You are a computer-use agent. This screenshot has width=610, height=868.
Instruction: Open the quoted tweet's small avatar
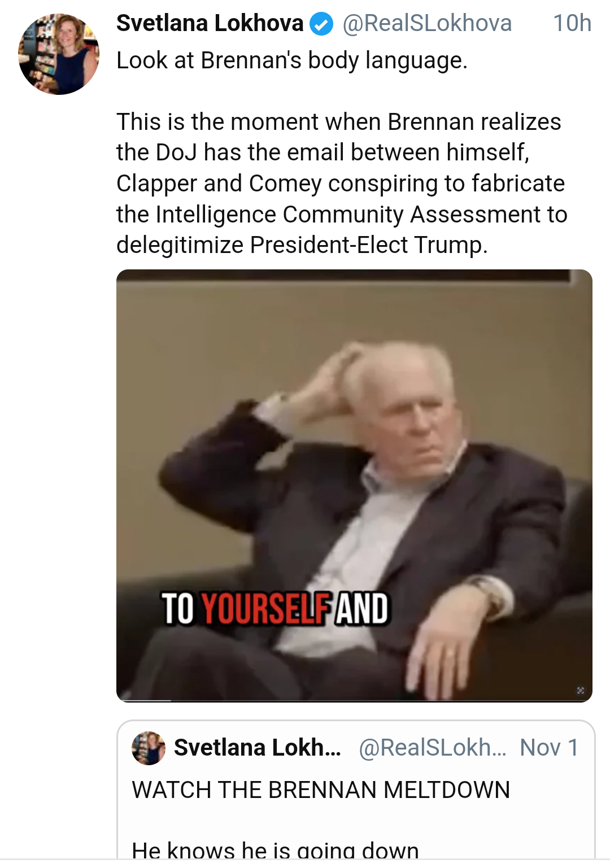tap(148, 748)
